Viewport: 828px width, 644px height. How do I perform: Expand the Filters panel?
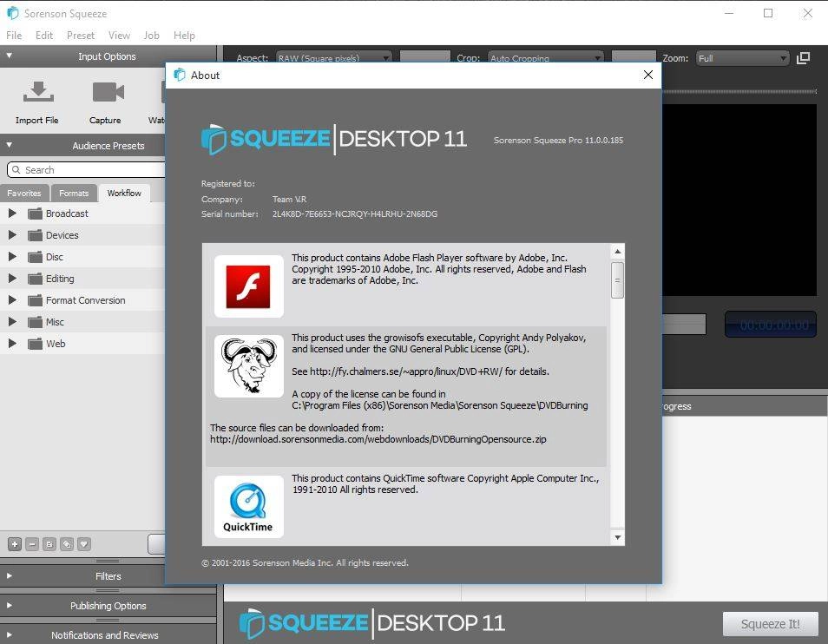[9, 576]
